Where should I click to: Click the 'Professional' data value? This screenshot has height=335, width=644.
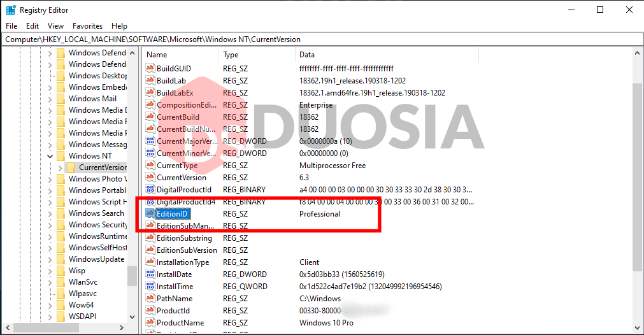click(320, 213)
